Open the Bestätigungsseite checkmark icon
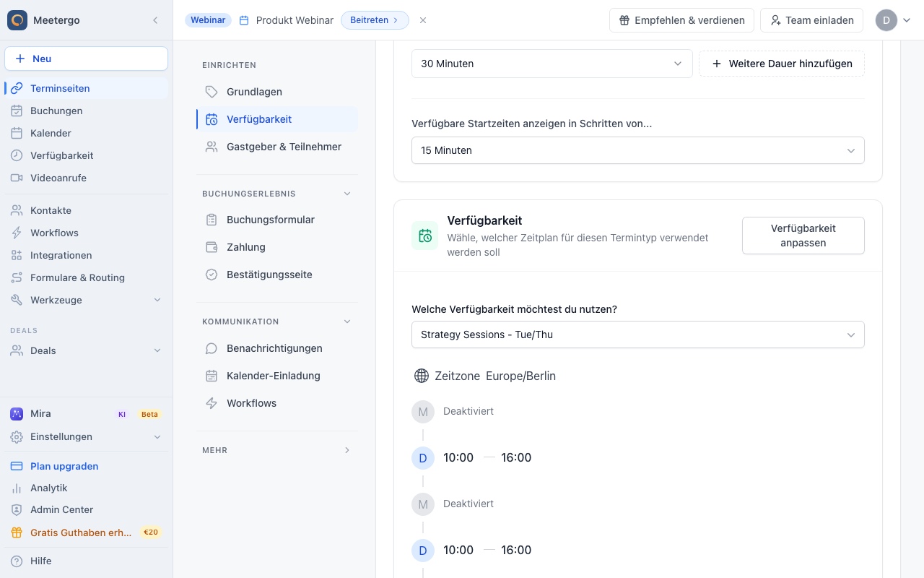The image size is (924, 578). 212,275
